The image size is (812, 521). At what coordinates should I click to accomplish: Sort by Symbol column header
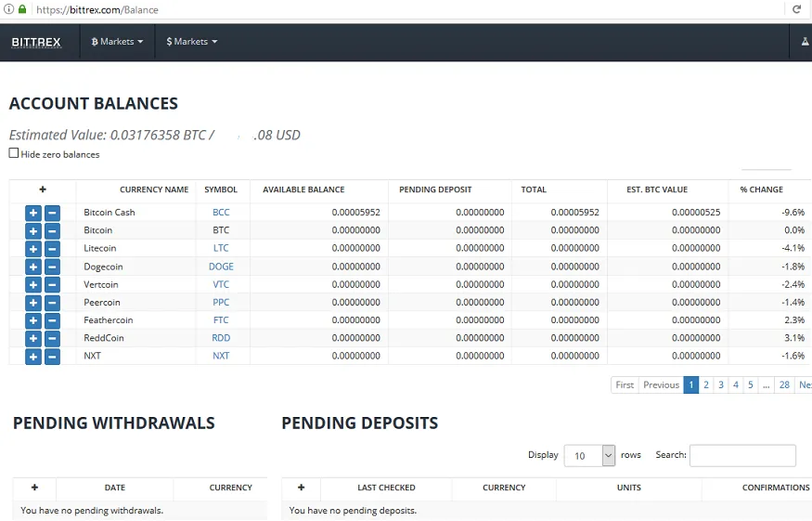coord(221,189)
